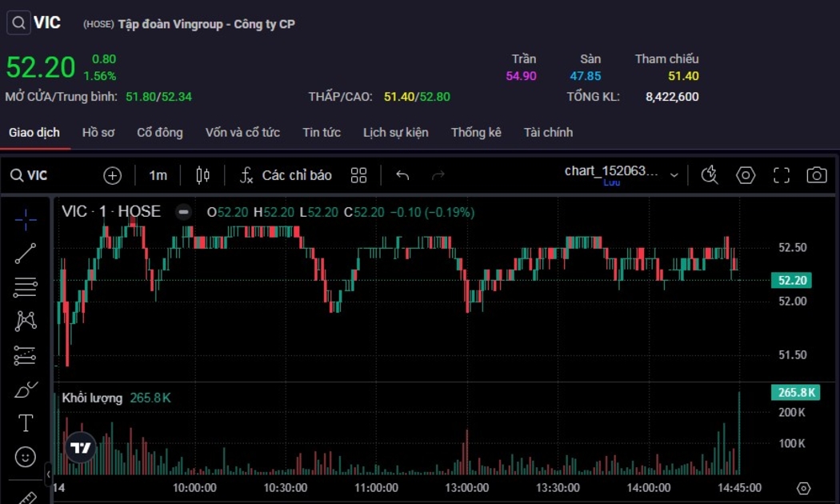Open the Các chỉ báo indicators
The height and width of the screenshot is (504, 840).
[286, 175]
